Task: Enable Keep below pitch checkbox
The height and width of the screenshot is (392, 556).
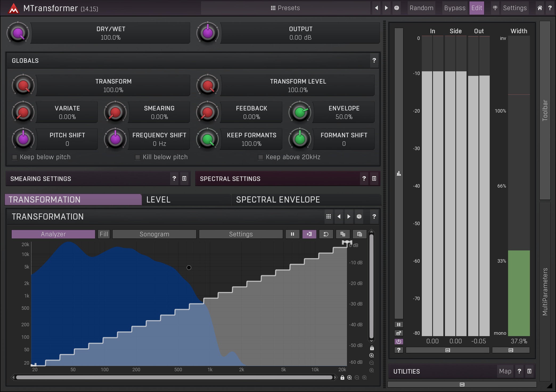Action: (15, 157)
